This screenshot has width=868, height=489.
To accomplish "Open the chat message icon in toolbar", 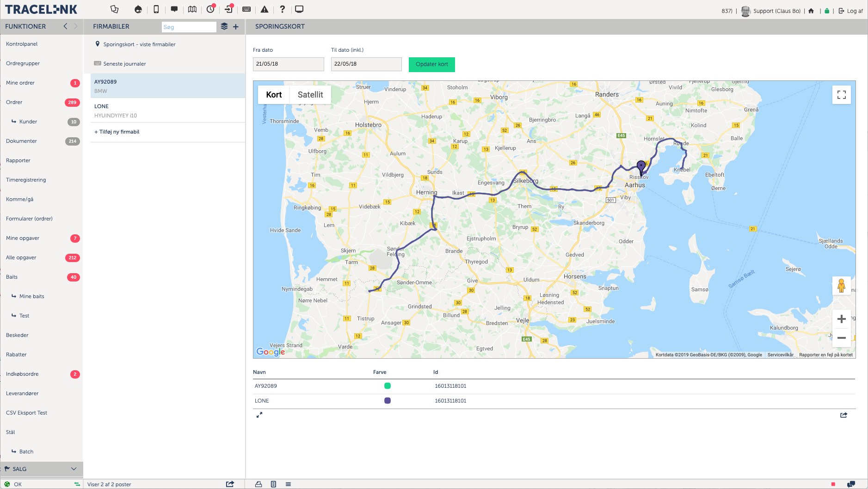I will click(x=174, y=9).
